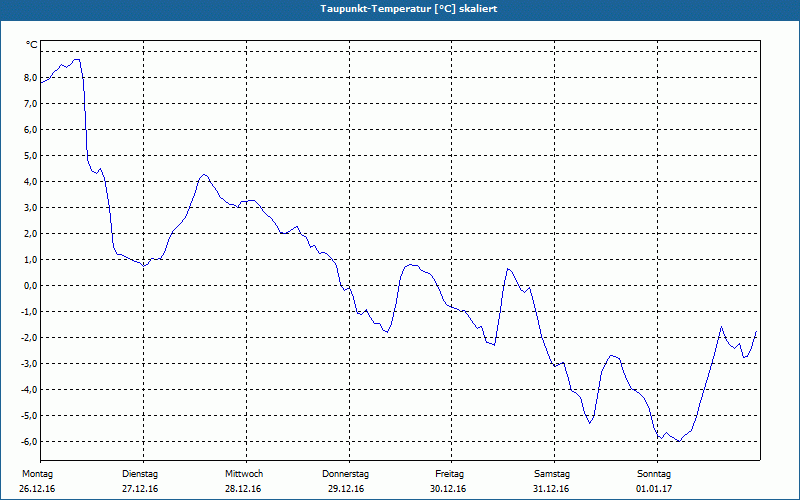Click the 7,0 value on the y-axis
The image size is (800, 500).
(x=30, y=104)
